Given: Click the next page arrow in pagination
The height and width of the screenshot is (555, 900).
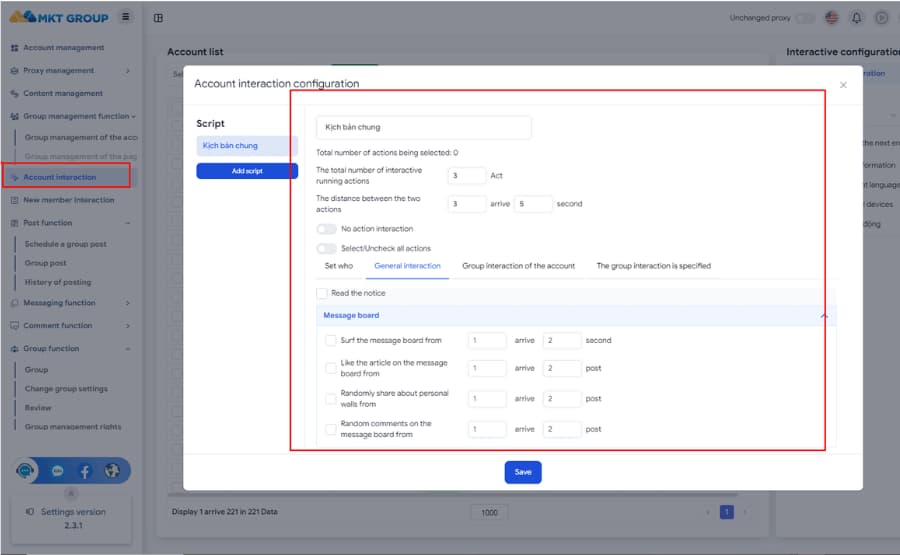Looking at the screenshot, I should [745, 512].
